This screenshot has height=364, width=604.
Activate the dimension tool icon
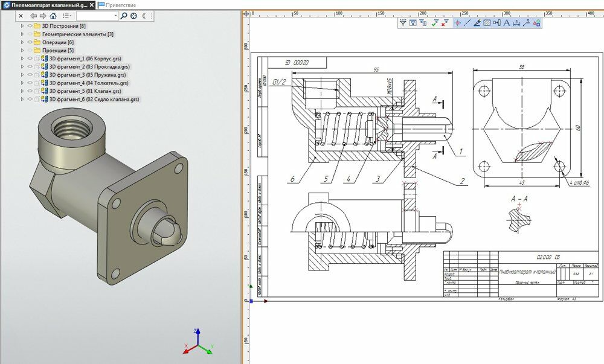(x=516, y=23)
